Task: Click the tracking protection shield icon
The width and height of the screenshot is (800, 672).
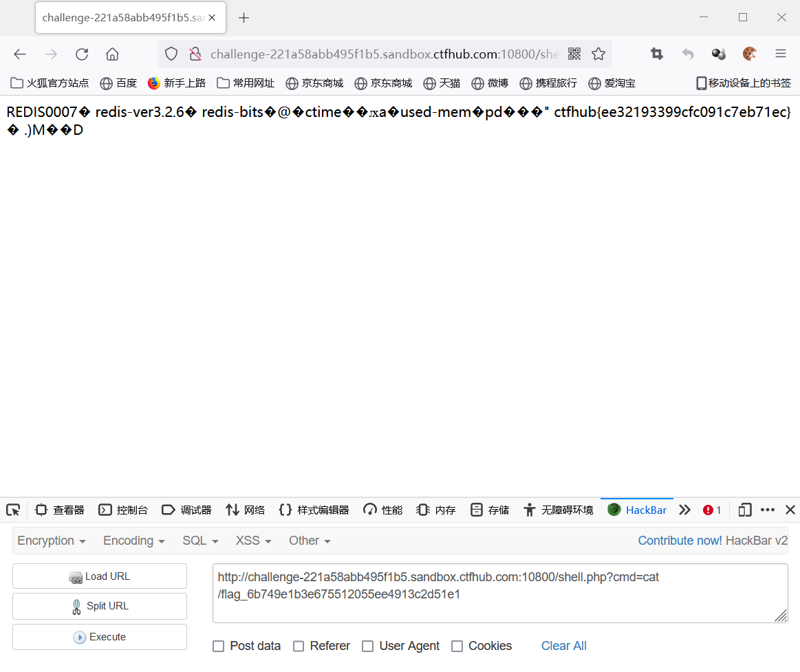Action: [171, 54]
